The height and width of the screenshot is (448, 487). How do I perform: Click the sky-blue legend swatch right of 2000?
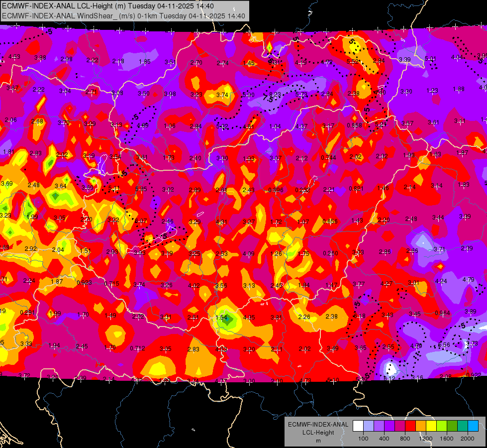[473, 426]
